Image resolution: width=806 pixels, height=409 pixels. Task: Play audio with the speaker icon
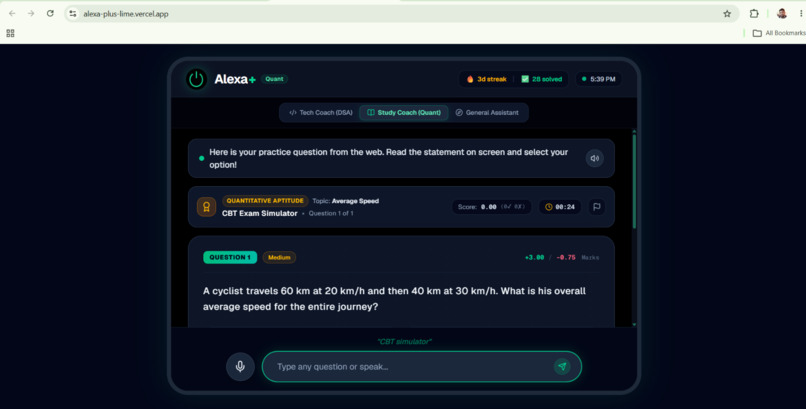tap(595, 158)
